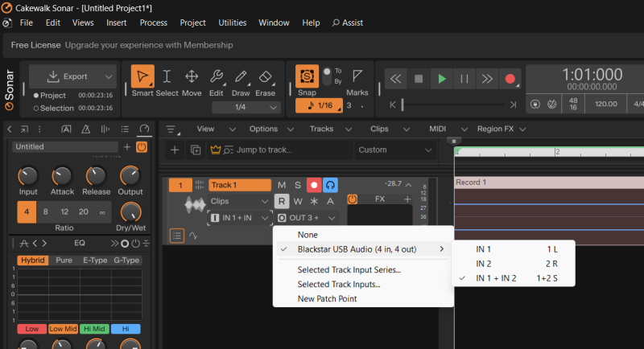This screenshot has height=349, width=644.
Task: Click the Hybrid EQ mode tab
Action: [32, 261]
